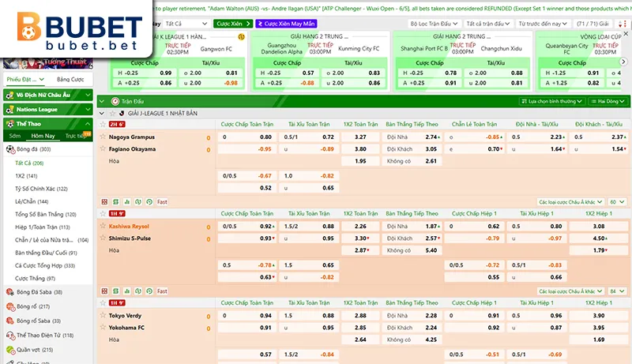
Task: Click clock history icon below Fagiano Okayama match
Action: point(149,201)
